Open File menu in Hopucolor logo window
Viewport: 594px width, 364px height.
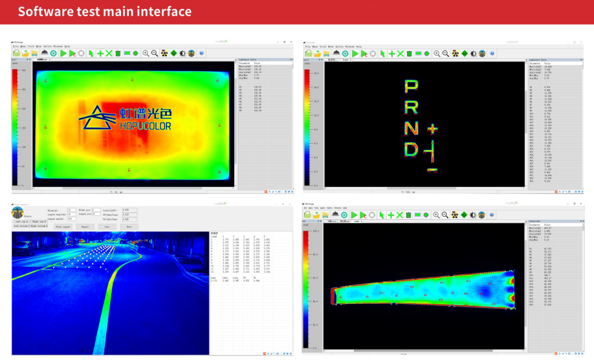[15, 47]
